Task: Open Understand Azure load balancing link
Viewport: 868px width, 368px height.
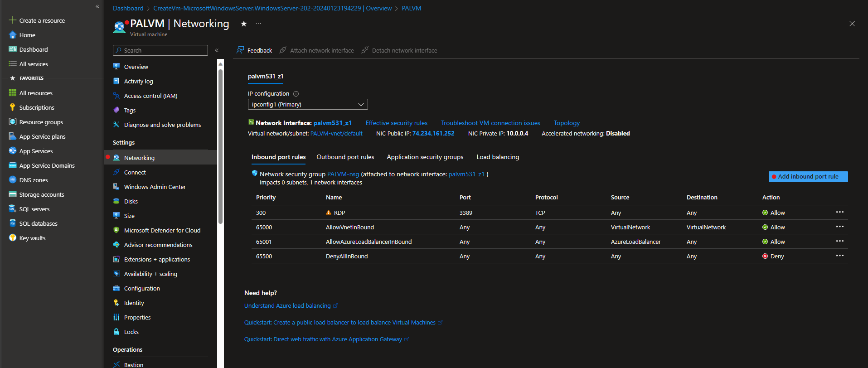Action: [x=287, y=306]
